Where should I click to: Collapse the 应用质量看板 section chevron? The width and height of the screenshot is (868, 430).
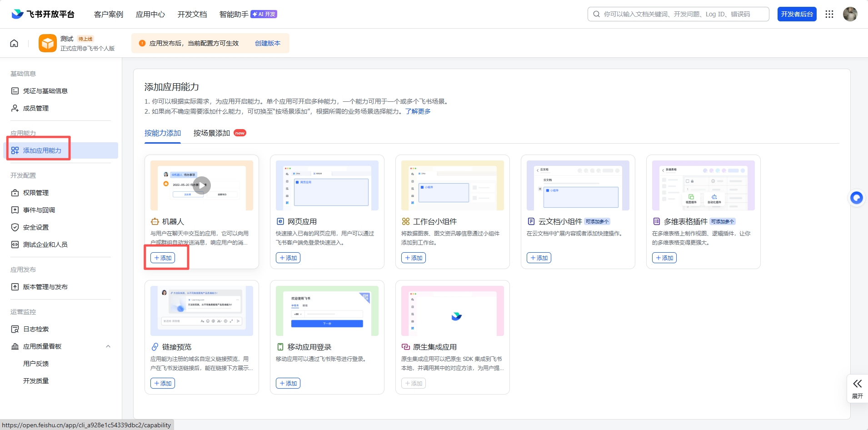(x=108, y=346)
